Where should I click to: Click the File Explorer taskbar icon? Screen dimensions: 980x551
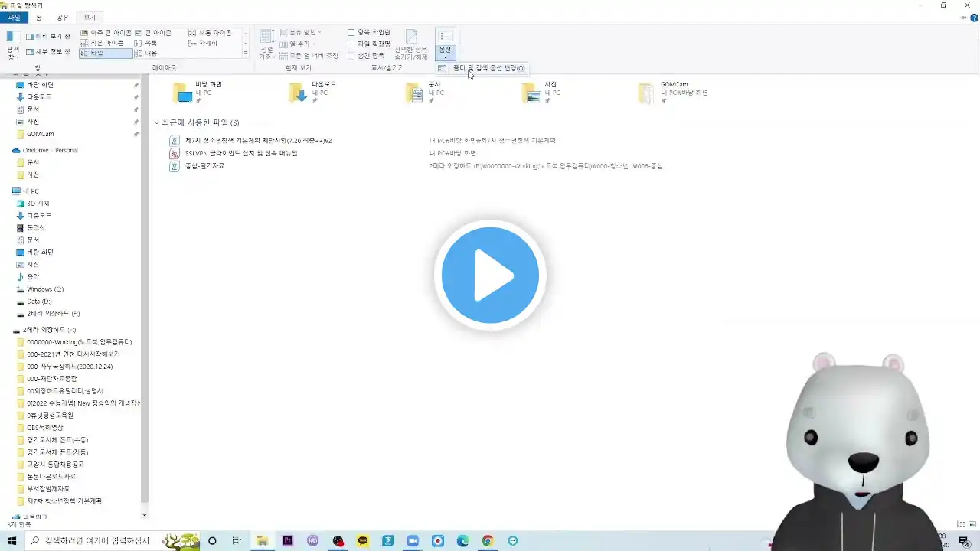(x=262, y=541)
